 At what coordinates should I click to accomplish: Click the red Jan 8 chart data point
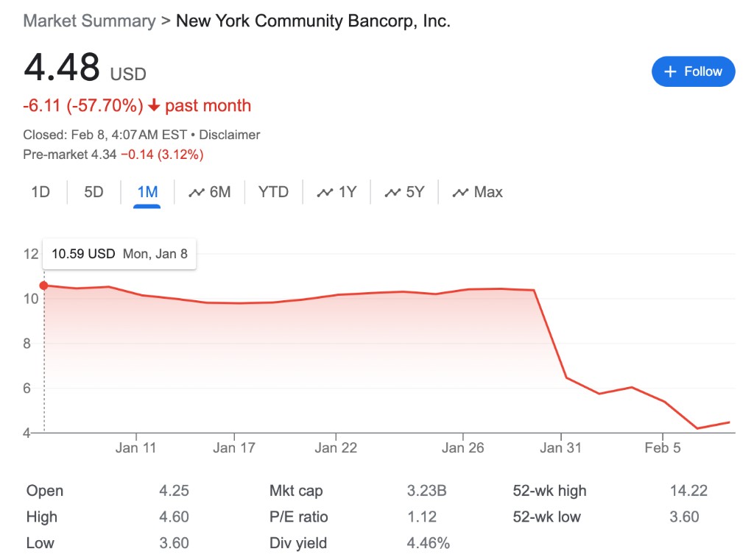coord(44,285)
